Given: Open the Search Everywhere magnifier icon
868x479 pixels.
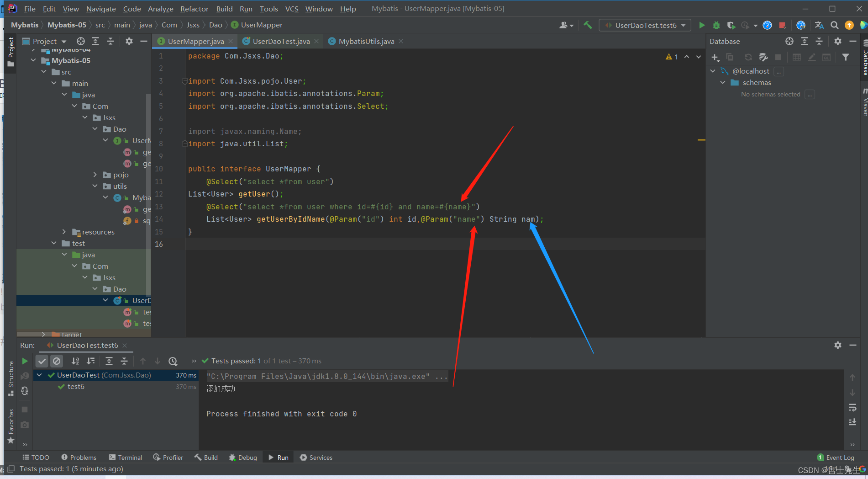Looking at the screenshot, I should 834,25.
